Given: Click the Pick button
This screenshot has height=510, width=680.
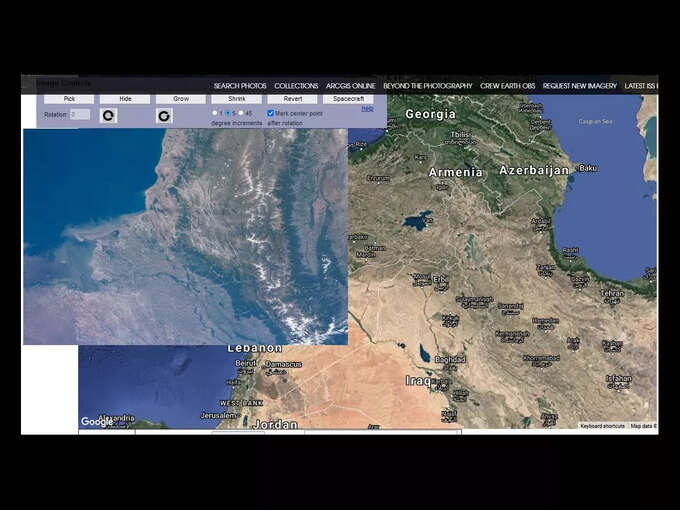Looking at the screenshot, I should [x=69, y=99].
